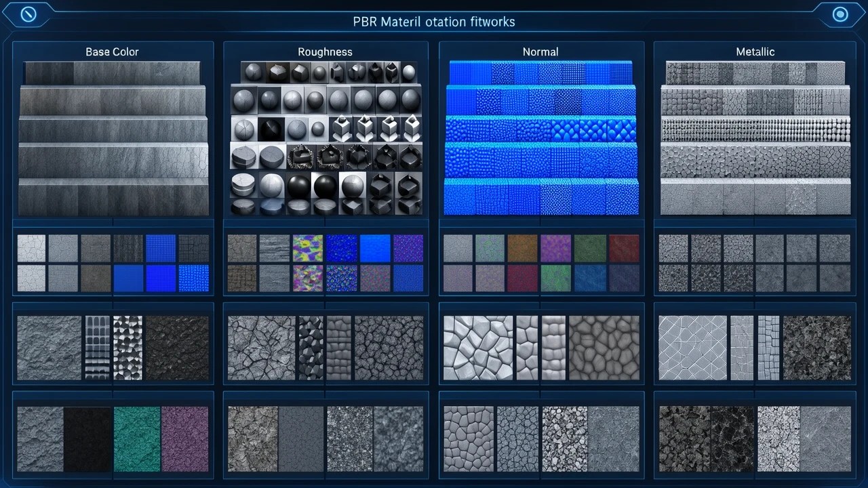This screenshot has width=868, height=488.
Task: Click the round target icon in top-right corner
Action: coord(840,14)
